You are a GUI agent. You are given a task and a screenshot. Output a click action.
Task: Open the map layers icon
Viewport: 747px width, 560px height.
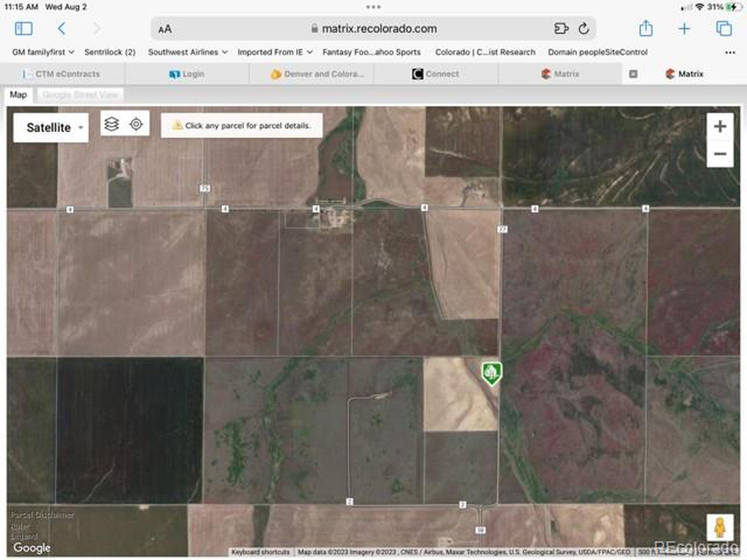pyautogui.click(x=111, y=124)
